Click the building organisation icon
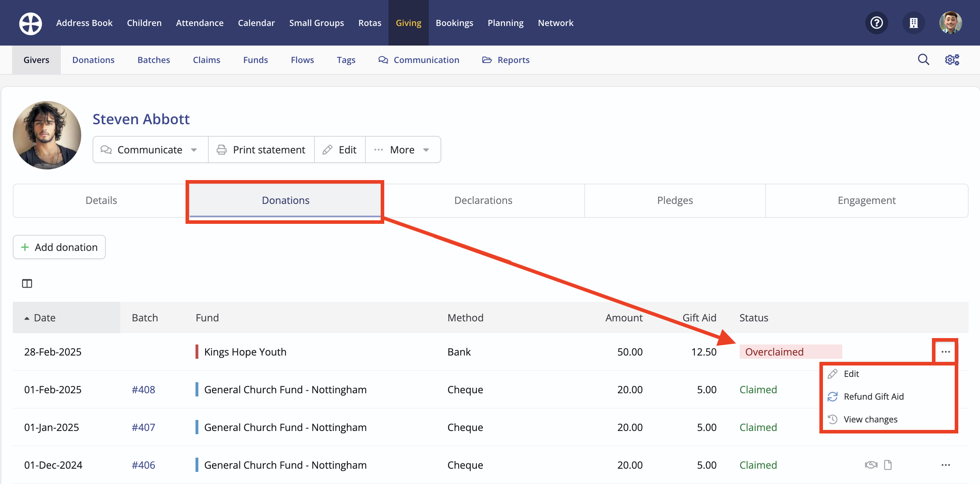This screenshot has width=980, height=484. (913, 23)
